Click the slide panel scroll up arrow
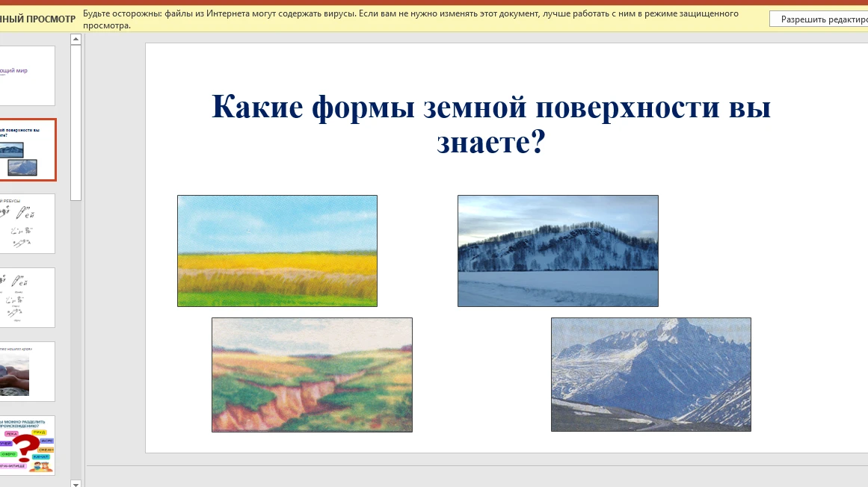The image size is (868, 487). 76,39
